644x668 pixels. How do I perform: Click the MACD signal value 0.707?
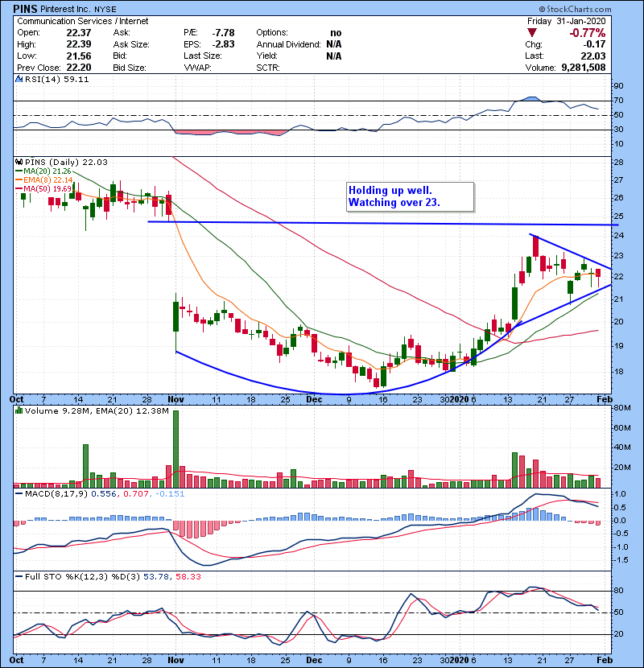click(136, 494)
